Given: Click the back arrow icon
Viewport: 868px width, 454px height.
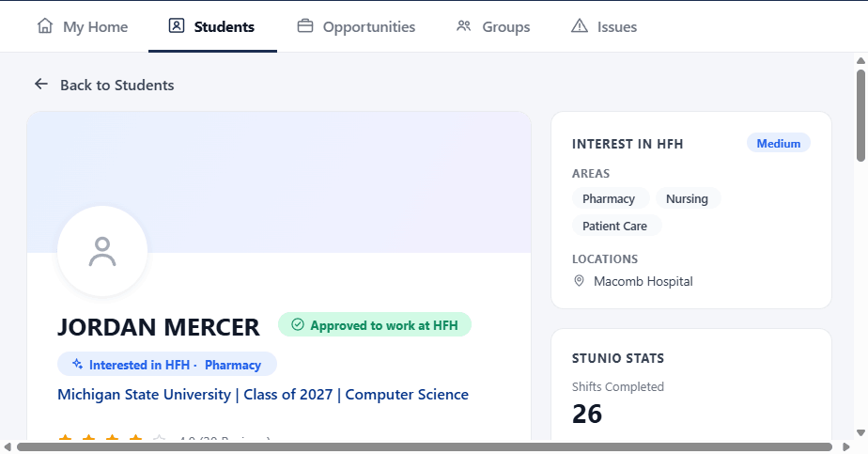Looking at the screenshot, I should 41,85.
